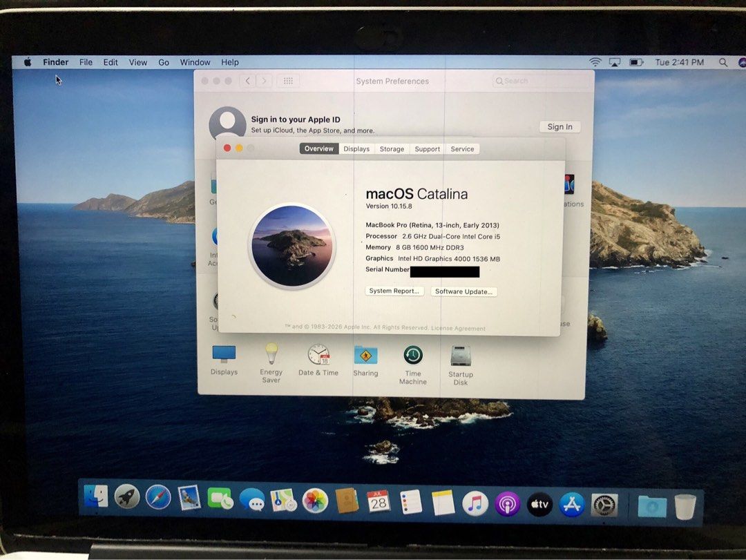Open Startup Disk preferences pane
This screenshot has width=746, height=560.
[x=461, y=365]
